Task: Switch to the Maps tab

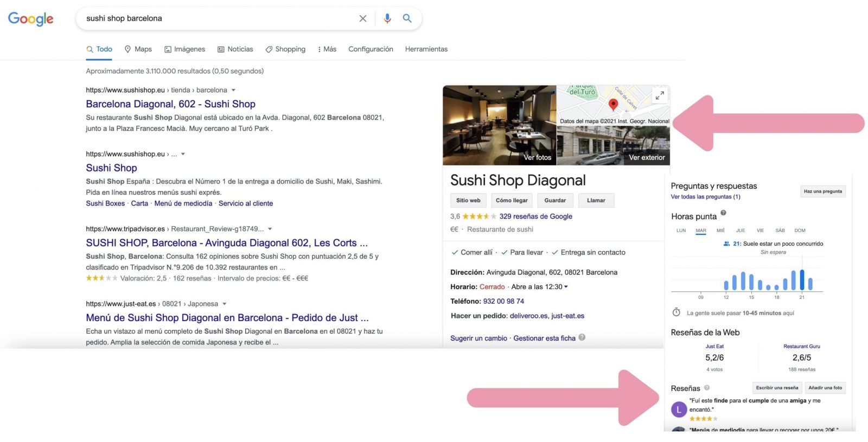Action: pos(138,49)
